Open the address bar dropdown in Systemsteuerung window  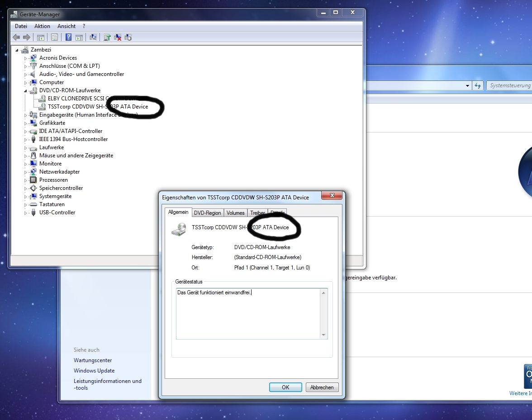tap(468, 86)
